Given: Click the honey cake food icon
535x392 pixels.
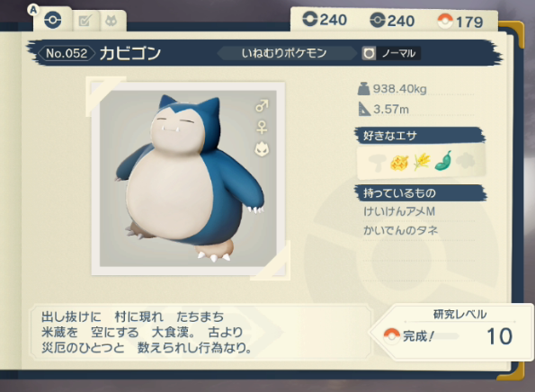Looking at the screenshot, I should pyautogui.click(x=399, y=163).
